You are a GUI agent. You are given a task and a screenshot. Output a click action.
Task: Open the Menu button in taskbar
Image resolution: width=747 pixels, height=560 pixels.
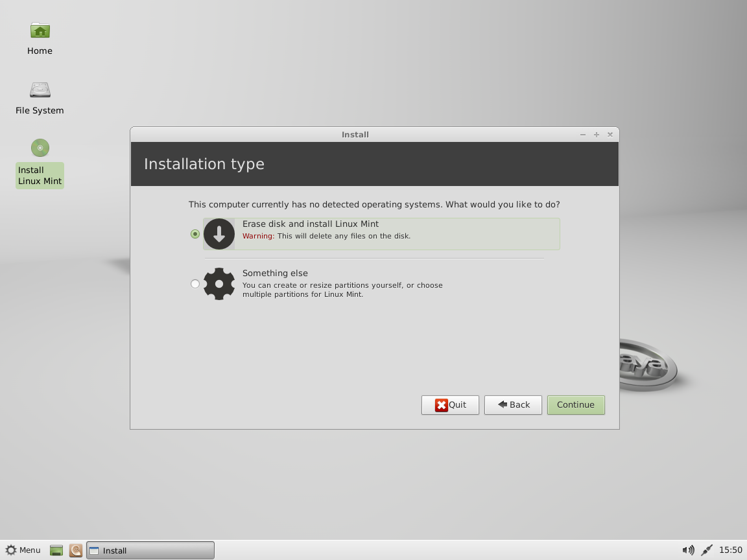23,550
